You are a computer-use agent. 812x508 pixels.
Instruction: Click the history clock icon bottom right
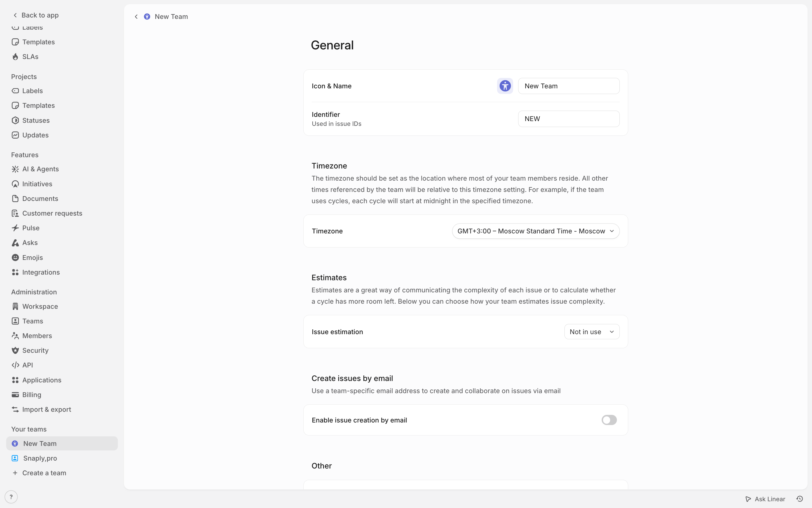tap(800, 499)
